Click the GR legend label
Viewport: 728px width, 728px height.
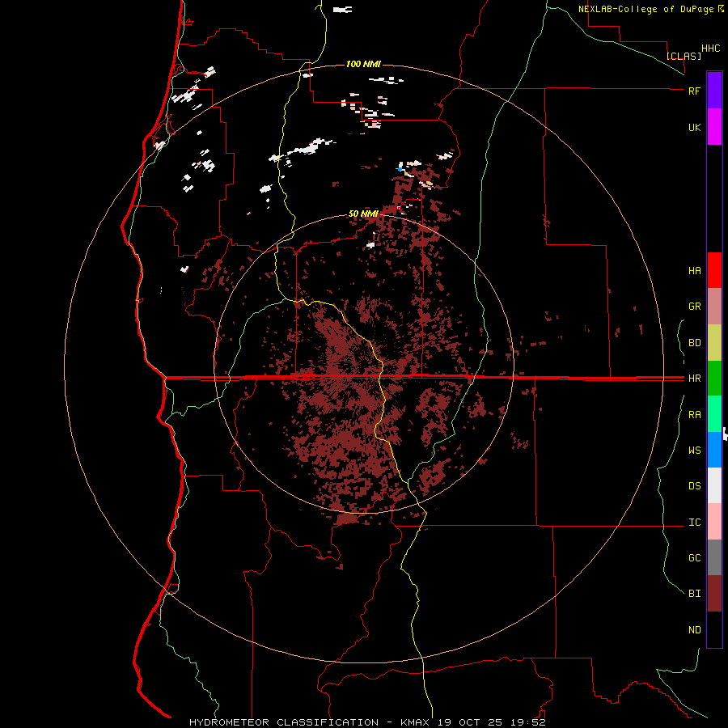694,307
